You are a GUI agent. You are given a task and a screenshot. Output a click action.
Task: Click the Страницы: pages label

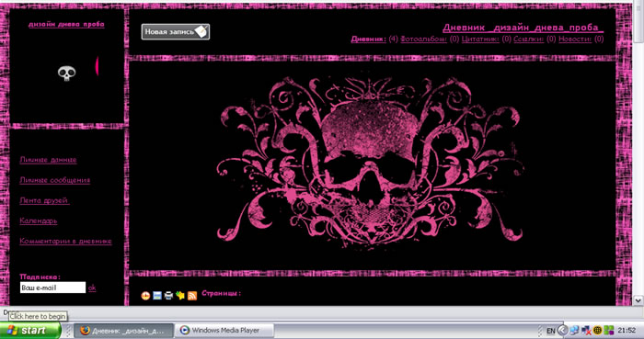pyautogui.click(x=221, y=293)
